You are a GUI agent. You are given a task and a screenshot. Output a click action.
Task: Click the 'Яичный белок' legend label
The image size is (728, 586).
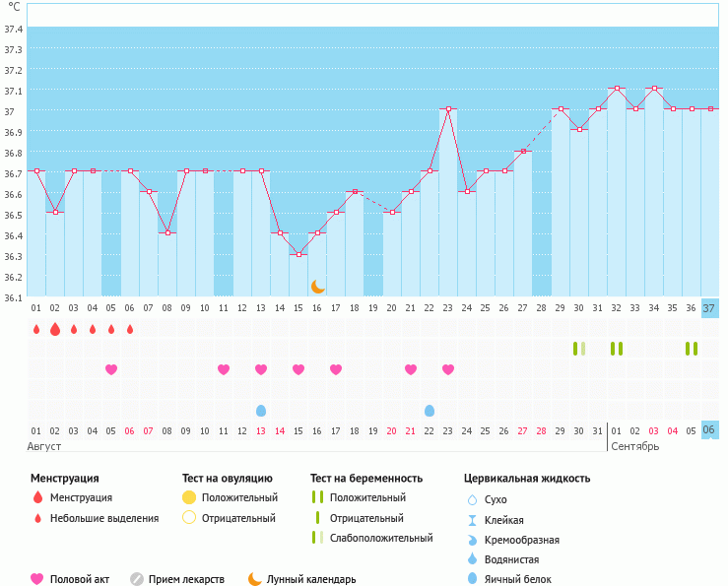[518, 579]
